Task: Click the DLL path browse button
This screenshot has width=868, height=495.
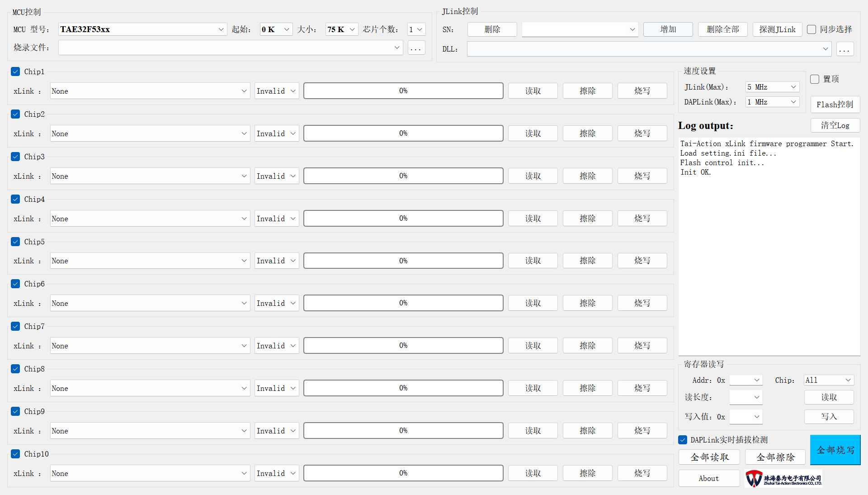Action: [x=844, y=49]
